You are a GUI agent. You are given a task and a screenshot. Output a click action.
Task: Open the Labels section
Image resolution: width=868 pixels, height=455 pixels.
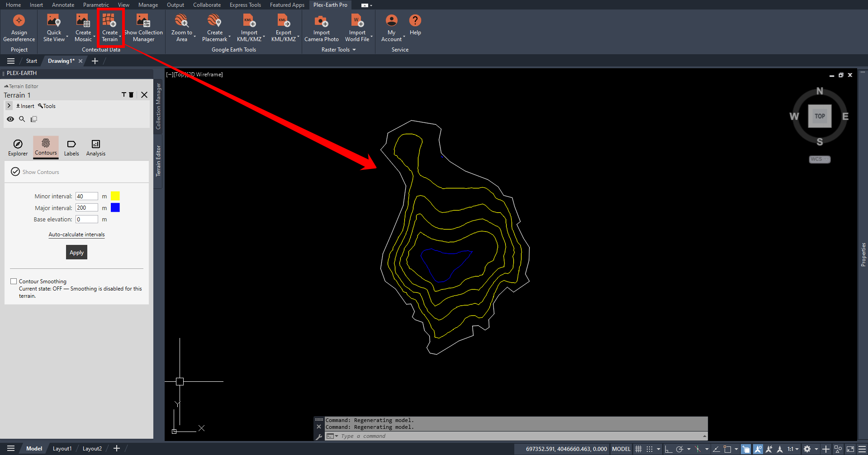pyautogui.click(x=71, y=147)
